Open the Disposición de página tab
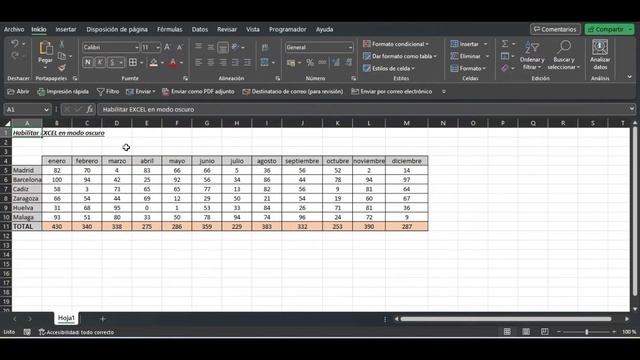The height and width of the screenshot is (360, 640). [x=117, y=29]
